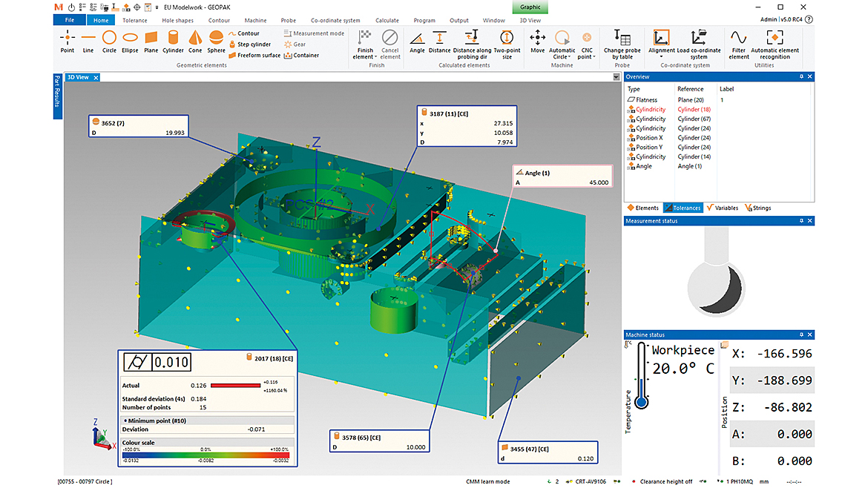This screenshot has width=868, height=488.
Task: Open the Co-ordinate system ribbon tab
Action: (x=335, y=21)
